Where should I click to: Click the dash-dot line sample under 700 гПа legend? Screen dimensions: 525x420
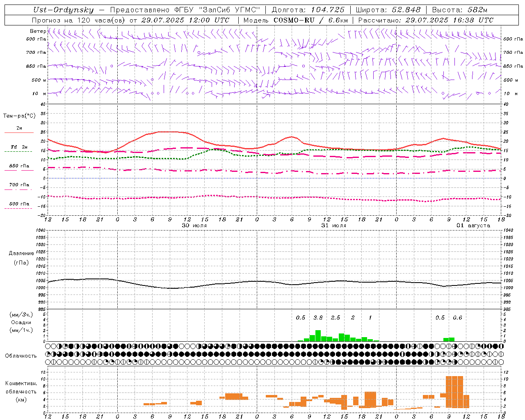coord(18,189)
